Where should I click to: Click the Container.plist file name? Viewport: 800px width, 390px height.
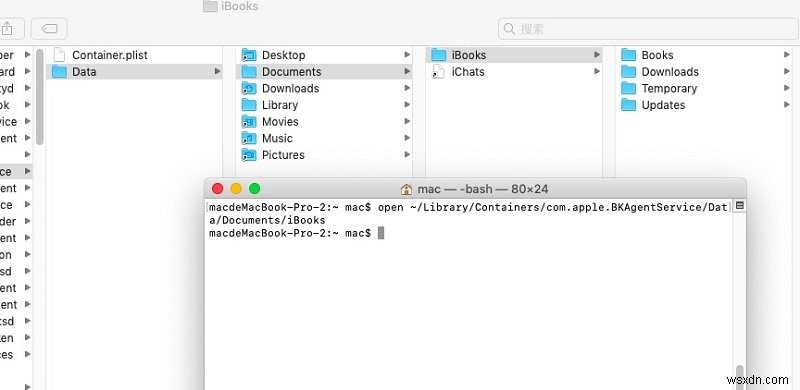click(x=110, y=55)
